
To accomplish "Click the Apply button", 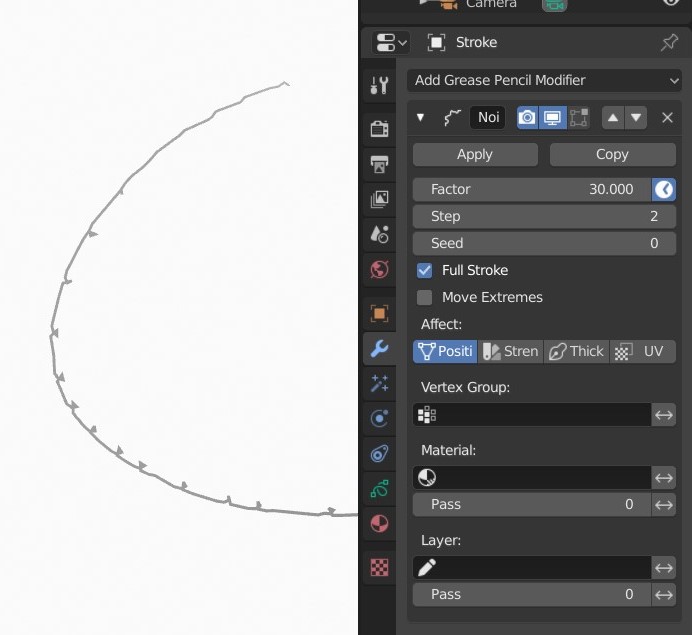I will 475,154.
